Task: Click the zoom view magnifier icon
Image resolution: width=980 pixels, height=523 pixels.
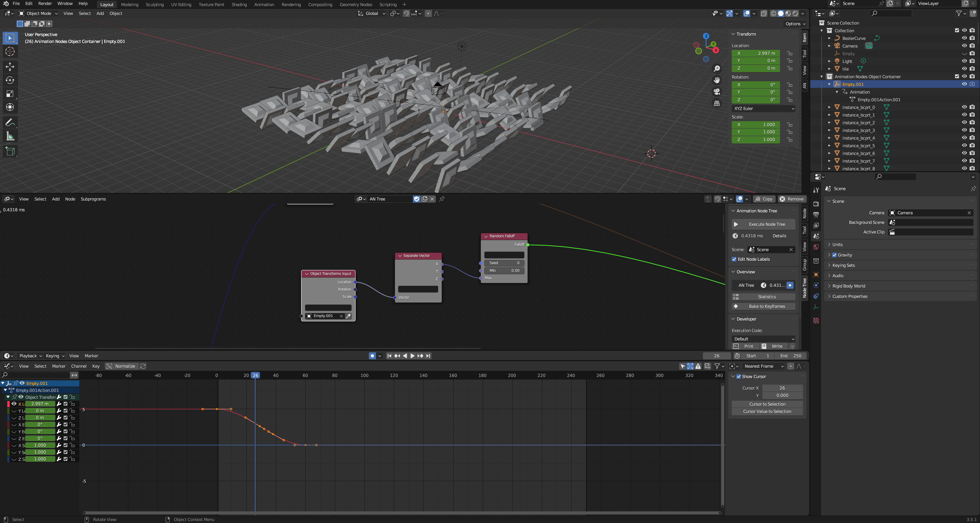Action: 717,69
